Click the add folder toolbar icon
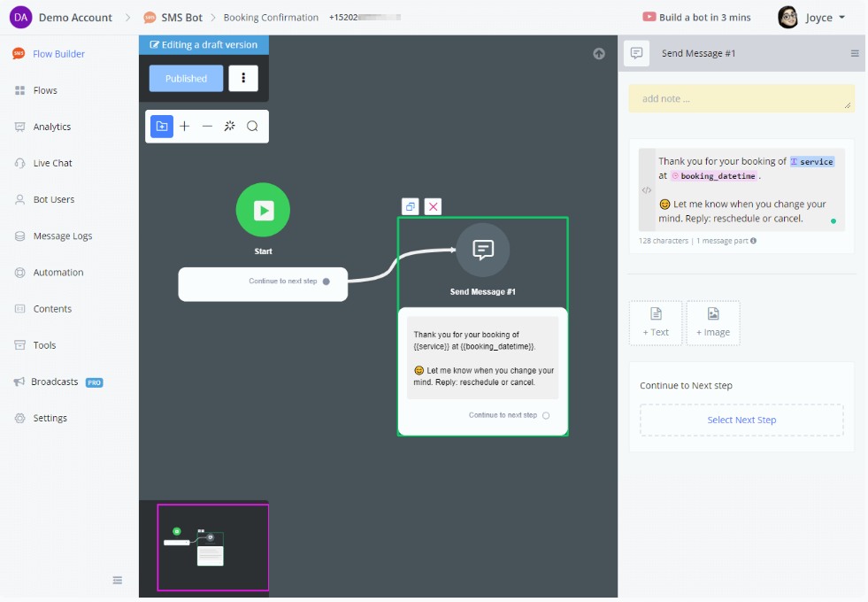Viewport: 868px width, 602px height. pyautogui.click(x=162, y=127)
